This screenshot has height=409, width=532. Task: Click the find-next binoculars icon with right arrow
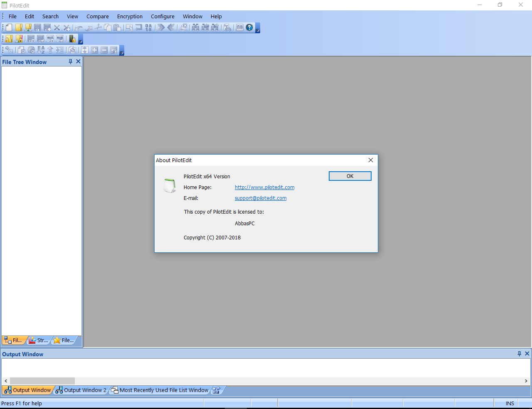click(x=214, y=27)
